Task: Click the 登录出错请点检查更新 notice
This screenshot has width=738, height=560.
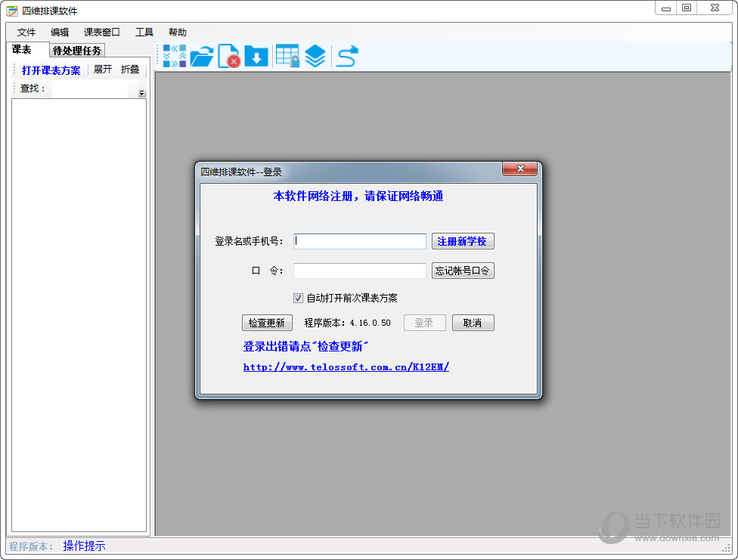Action: click(305, 346)
